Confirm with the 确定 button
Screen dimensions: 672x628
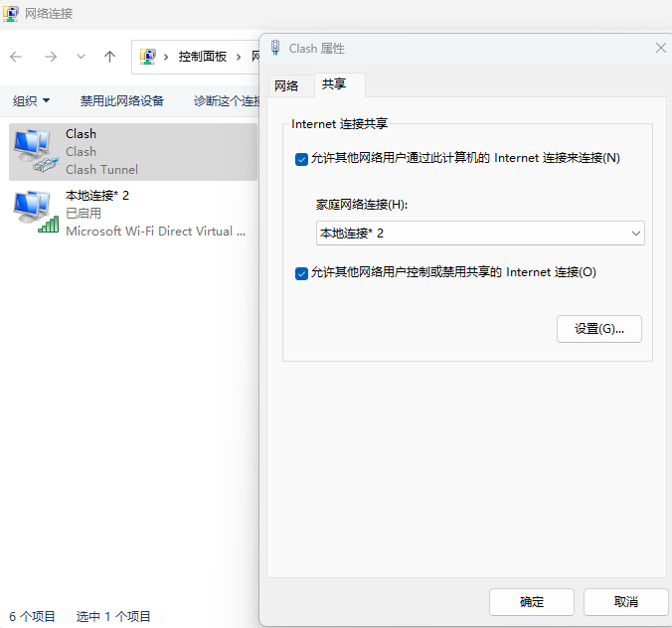pyautogui.click(x=532, y=602)
